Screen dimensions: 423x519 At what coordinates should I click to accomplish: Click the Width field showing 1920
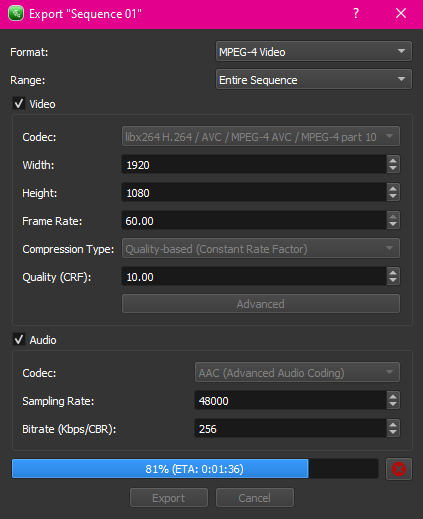[x=254, y=165]
